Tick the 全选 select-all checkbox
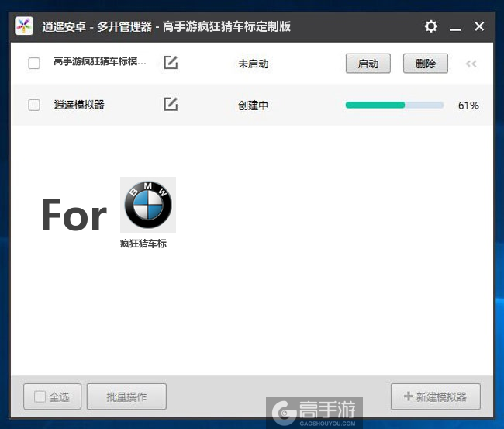 (40, 396)
